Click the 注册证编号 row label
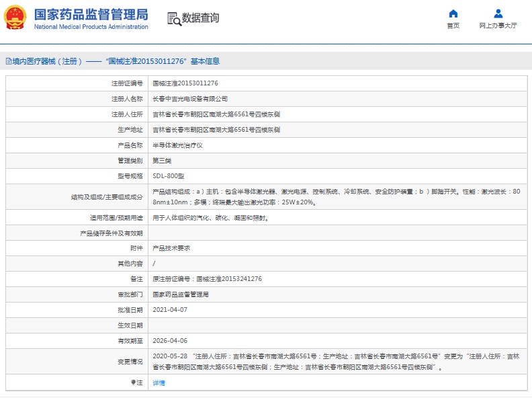 pos(127,83)
